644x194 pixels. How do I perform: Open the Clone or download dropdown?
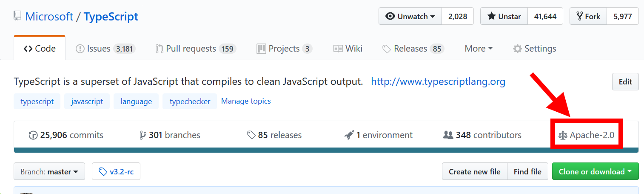pos(595,172)
